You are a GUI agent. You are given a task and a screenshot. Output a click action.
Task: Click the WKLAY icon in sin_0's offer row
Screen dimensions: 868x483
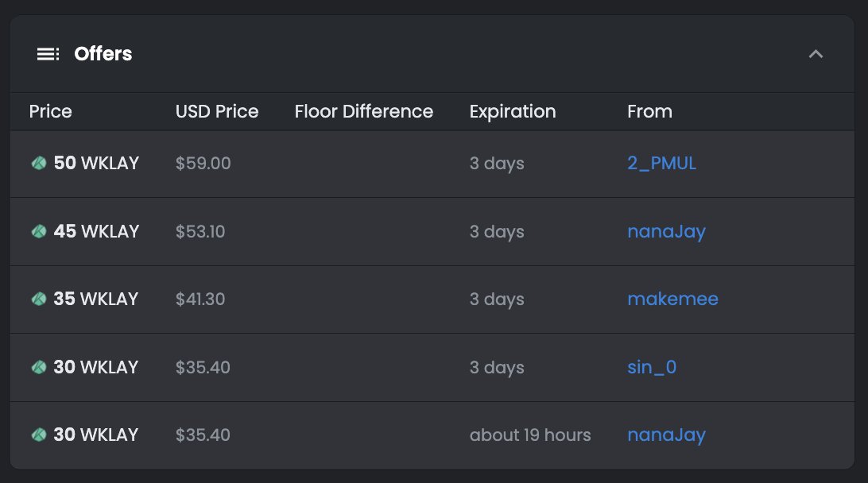pos(39,368)
